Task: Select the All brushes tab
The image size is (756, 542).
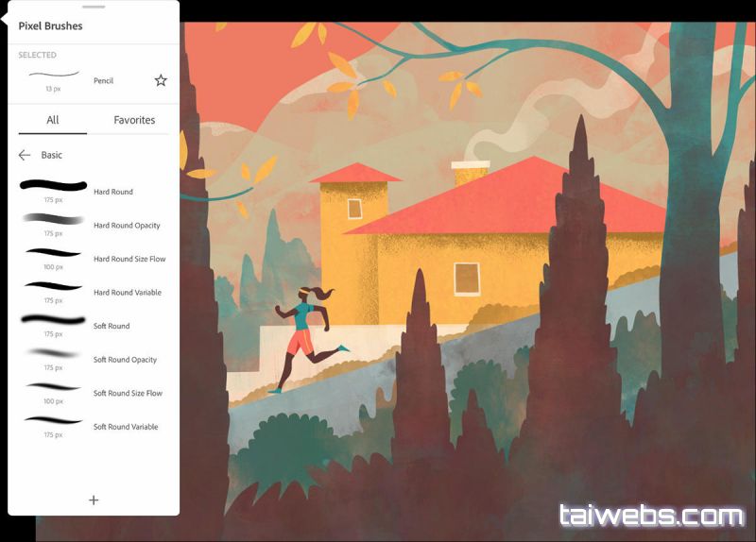Action: point(53,120)
